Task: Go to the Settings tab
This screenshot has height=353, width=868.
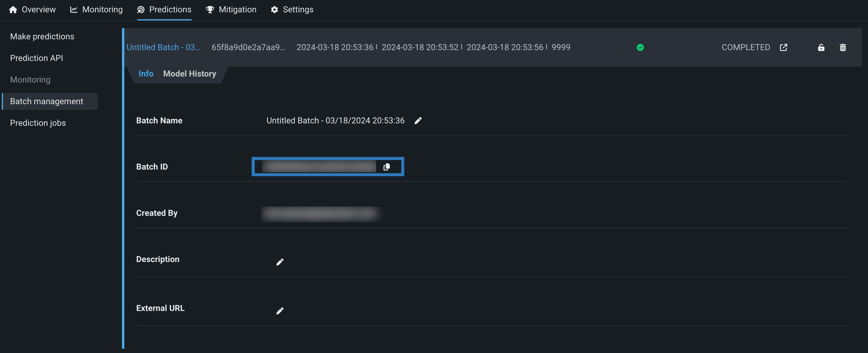Action: point(292,9)
